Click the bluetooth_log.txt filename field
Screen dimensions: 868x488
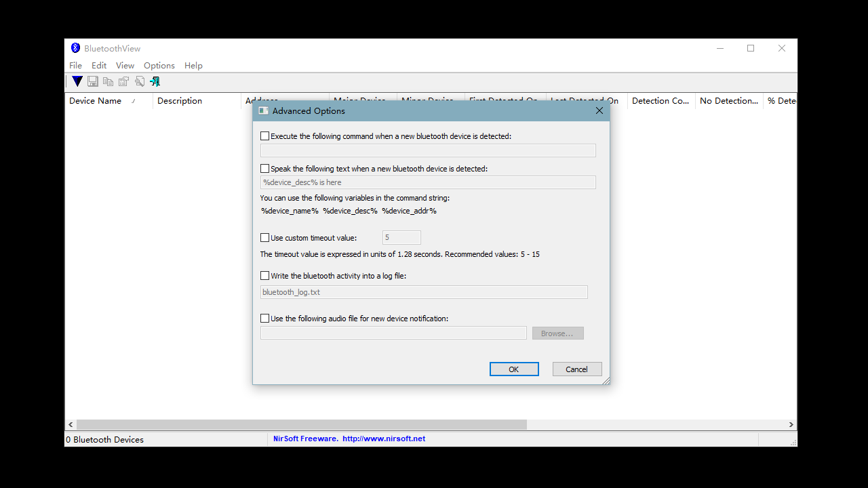click(x=423, y=291)
